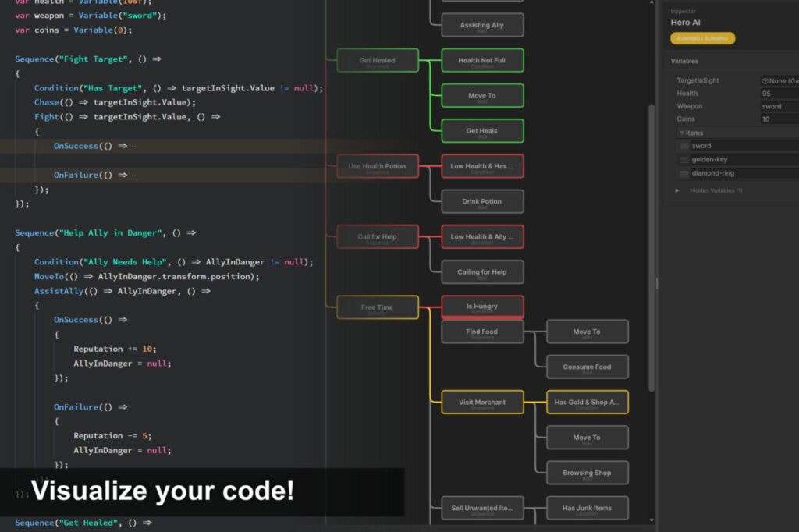The image size is (799, 532).
Task: Select the Get Healed sequence node
Action: (x=378, y=60)
